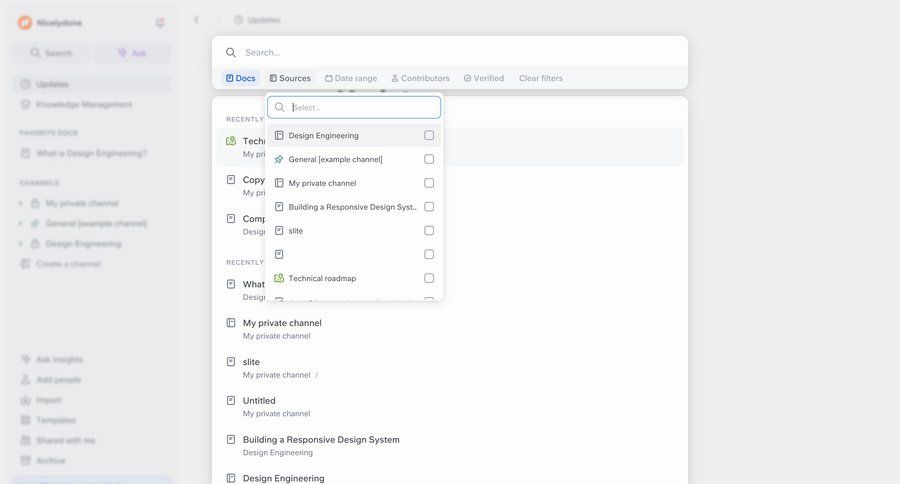Click the notification bell icon
The width and height of the screenshot is (900, 484).
click(x=160, y=23)
